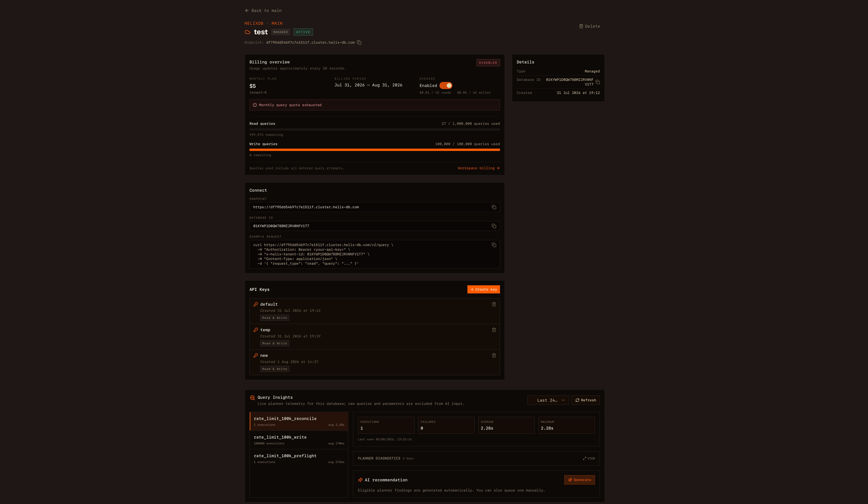Image resolution: width=868 pixels, height=504 pixels.
Task: Open Workspace billing link
Action: coord(478,168)
